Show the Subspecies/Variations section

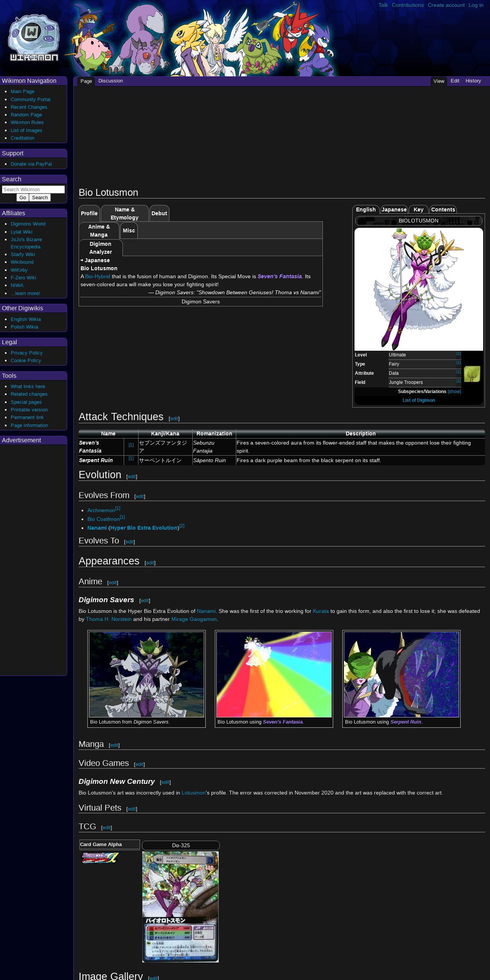pos(454,392)
